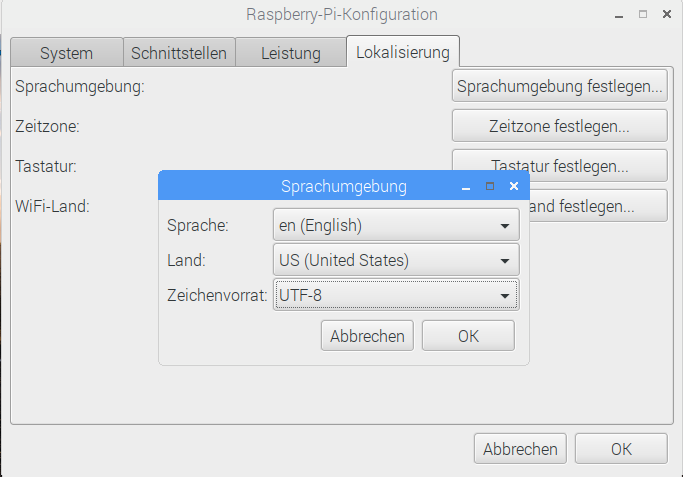Click the Lokalisierung tab
The width and height of the screenshot is (683, 477).
point(402,52)
